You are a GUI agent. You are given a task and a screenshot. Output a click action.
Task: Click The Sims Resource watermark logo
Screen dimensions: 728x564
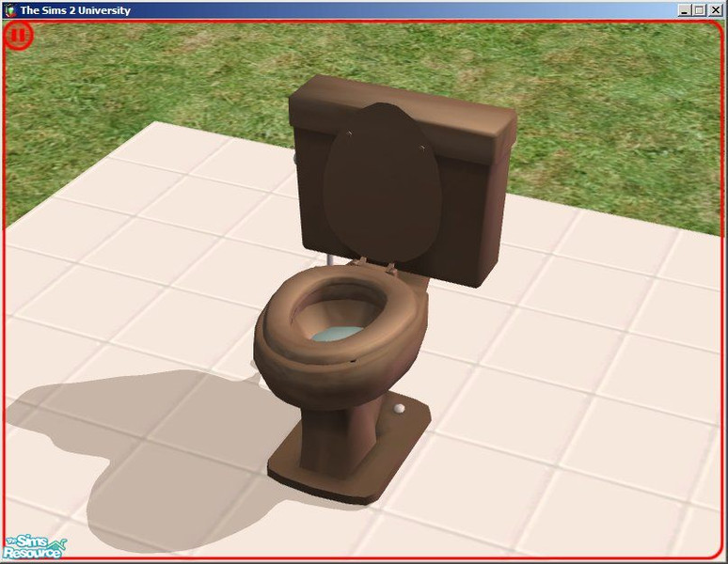[x=33, y=546]
